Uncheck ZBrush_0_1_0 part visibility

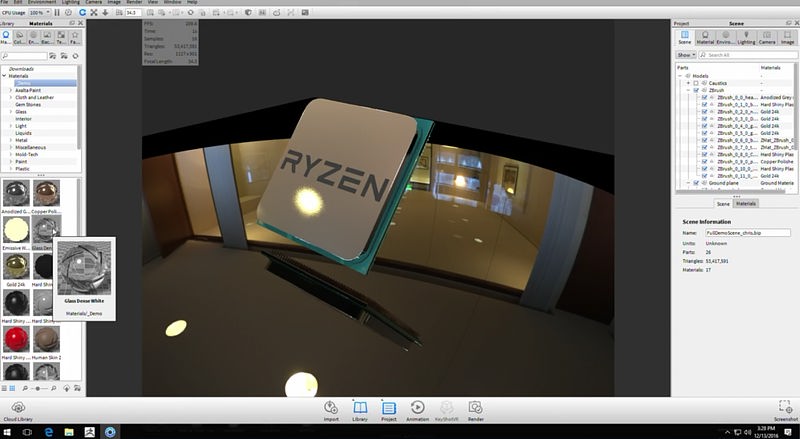pos(704,104)
